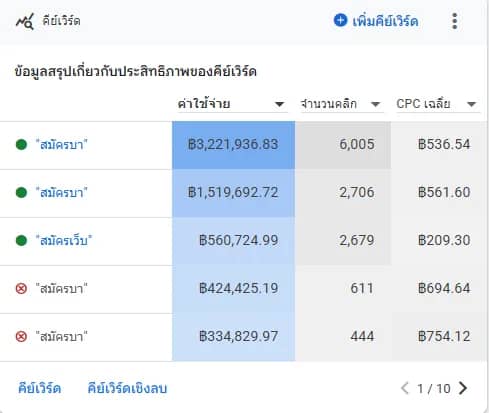Switch to คีย์เวิร์ด tab at bottom
The width and height of the screenshot is (489, 413).
point(39,388)
